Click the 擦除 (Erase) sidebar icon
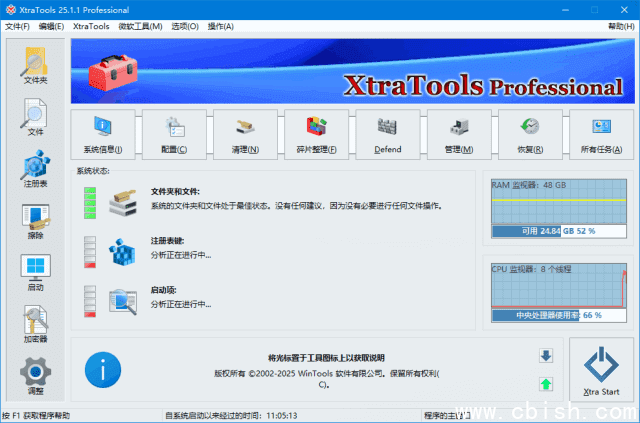 (35, 220)
